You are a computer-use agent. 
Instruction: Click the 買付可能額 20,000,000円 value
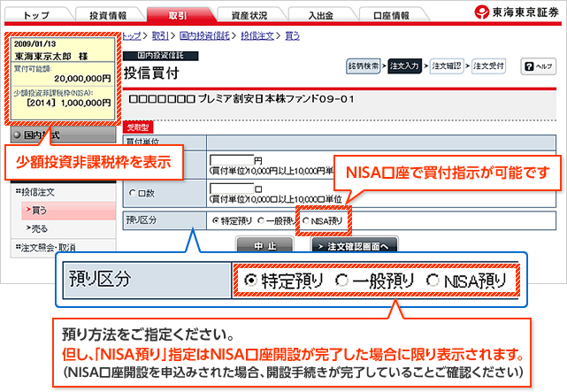pyautogui.click(x=82, y=79)
